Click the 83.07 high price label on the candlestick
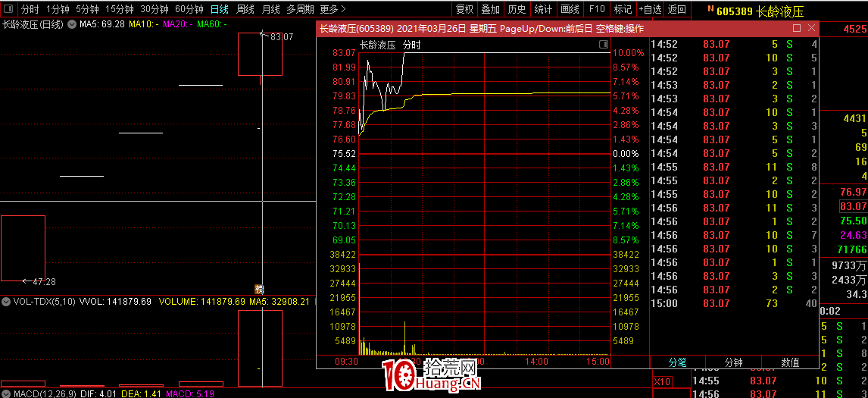This screenshot has width=868, height=398. click(x=282, y=36)
